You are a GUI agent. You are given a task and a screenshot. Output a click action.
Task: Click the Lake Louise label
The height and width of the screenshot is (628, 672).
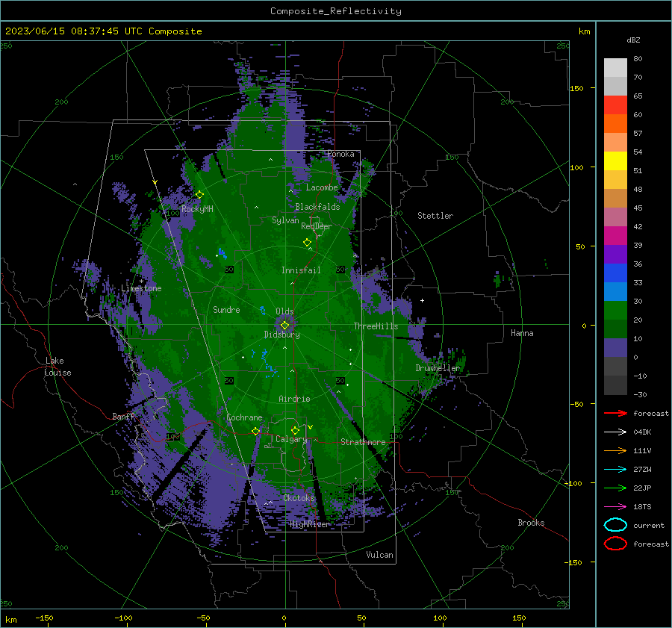(58, 367)
